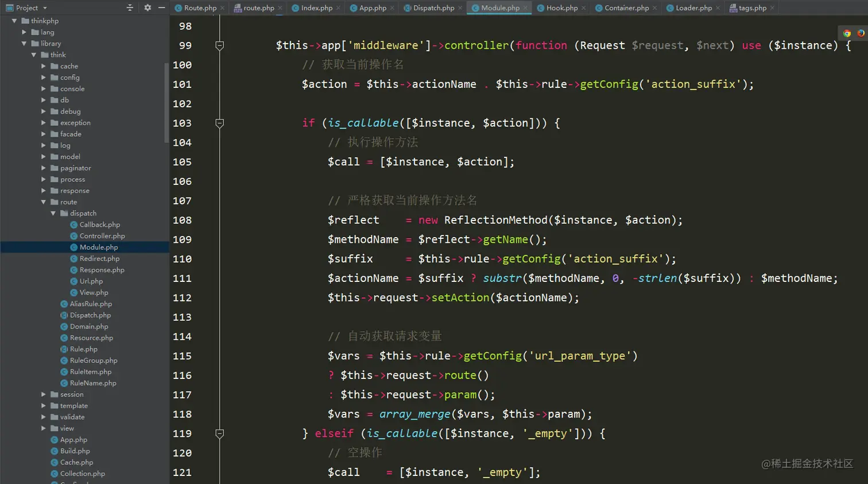Open Collection.php file
This screenshot has height=484, width=868.
(x=82, y=474)
